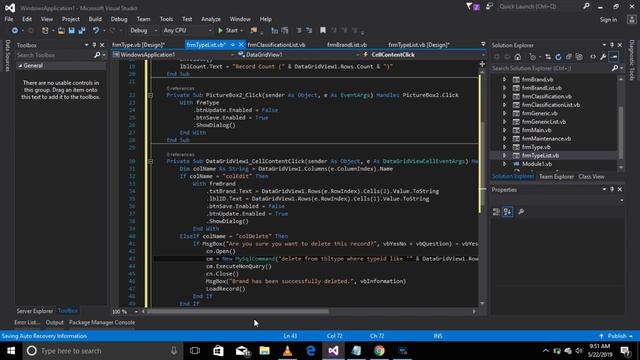The image size is (640, 360).
Task: Click the feedback icon beside Quick Launch
Action: pos(489,7)
